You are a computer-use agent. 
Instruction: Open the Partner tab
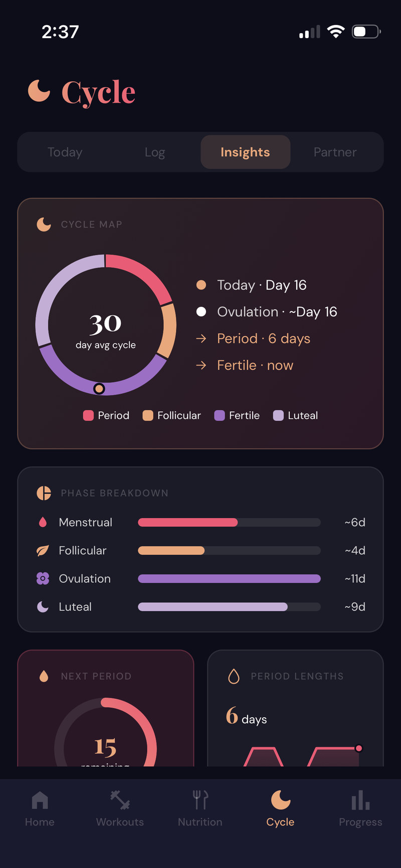click(x=335, y=152)
